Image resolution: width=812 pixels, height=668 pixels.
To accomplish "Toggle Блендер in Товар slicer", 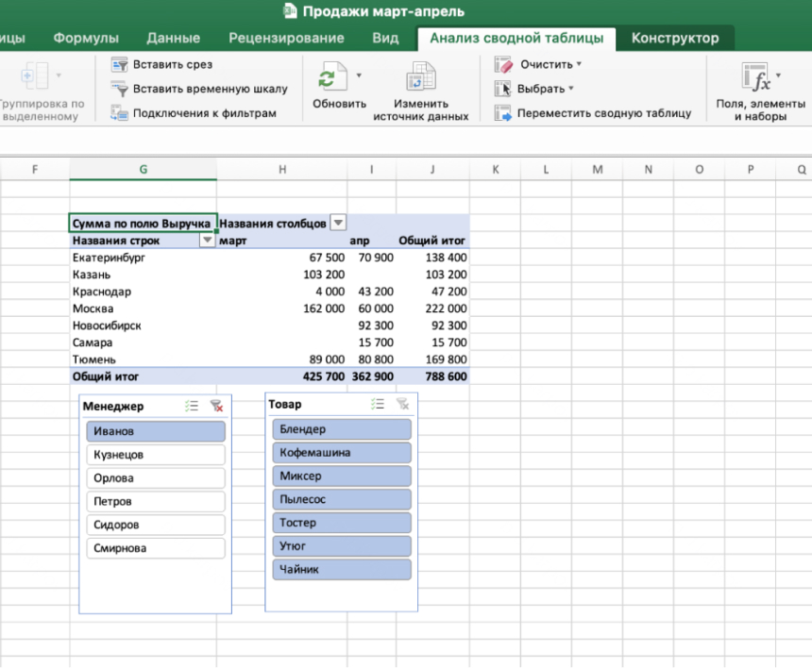I will coord(342,429).
